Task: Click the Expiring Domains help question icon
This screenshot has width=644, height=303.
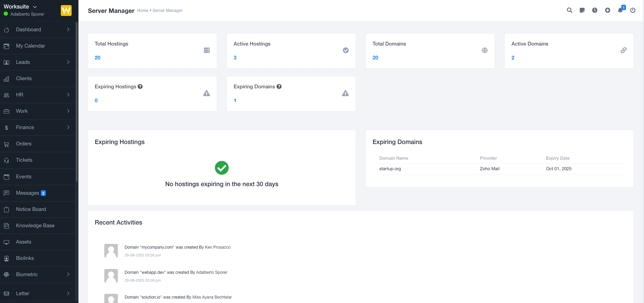Action: coord(279,87)
